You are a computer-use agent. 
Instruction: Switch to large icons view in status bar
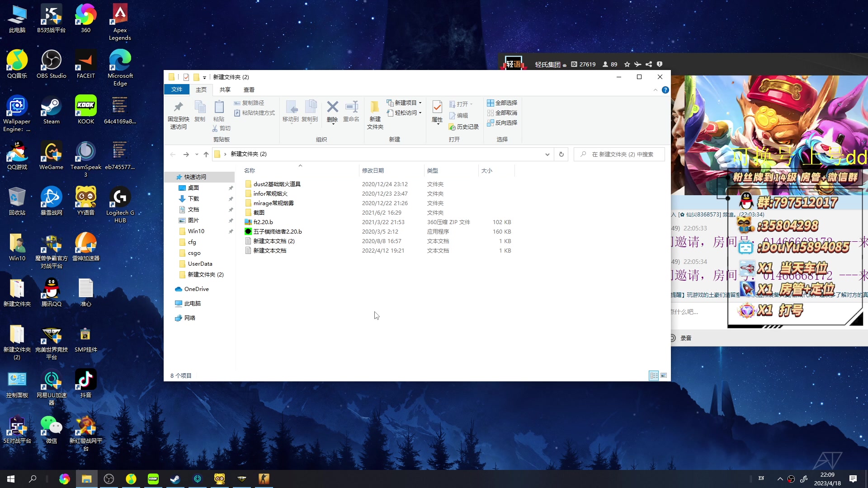tap(664, 376)
